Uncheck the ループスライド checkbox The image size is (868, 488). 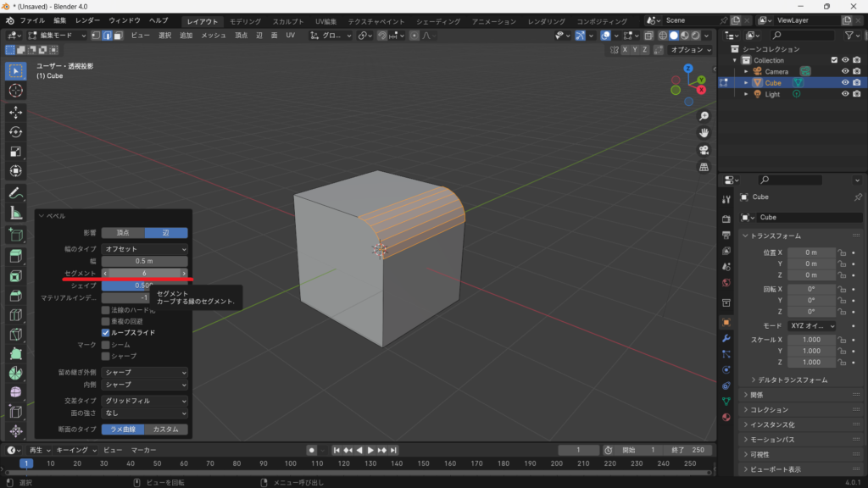coord(106,333)
